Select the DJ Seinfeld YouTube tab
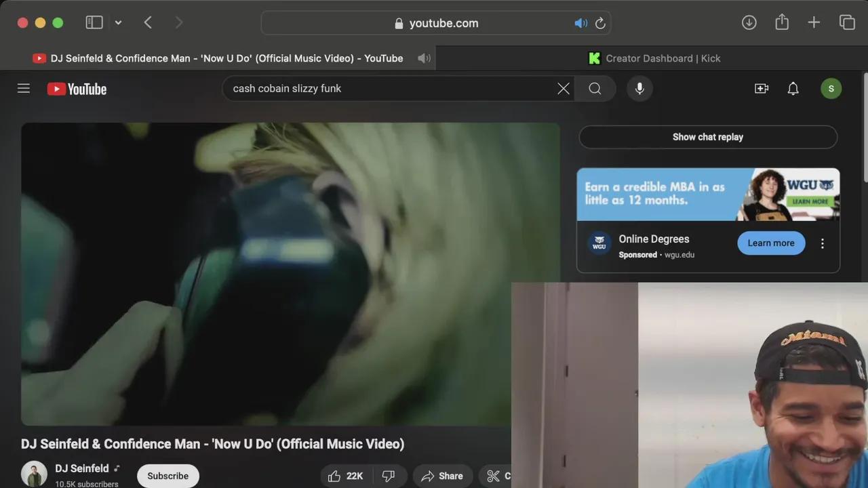 218,58
